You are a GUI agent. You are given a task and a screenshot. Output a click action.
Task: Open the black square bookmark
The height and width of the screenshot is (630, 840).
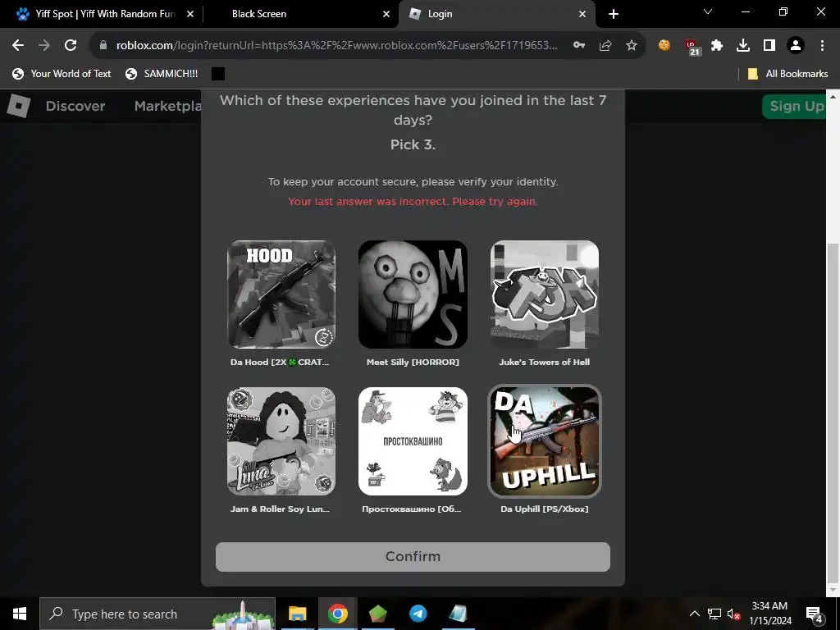tap(218, 74)
